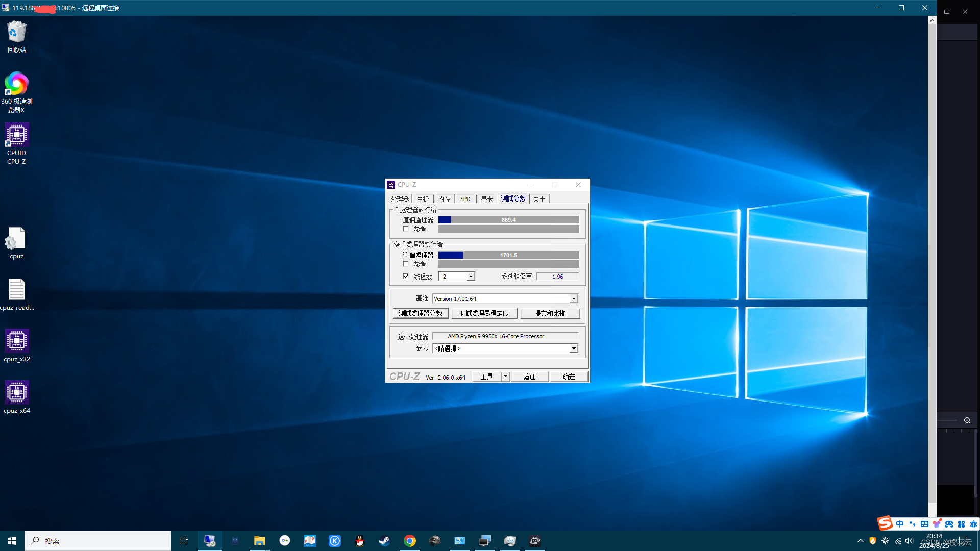
Task: Open the cpuz_x32 desktop icon
Action: coord(16,341)
